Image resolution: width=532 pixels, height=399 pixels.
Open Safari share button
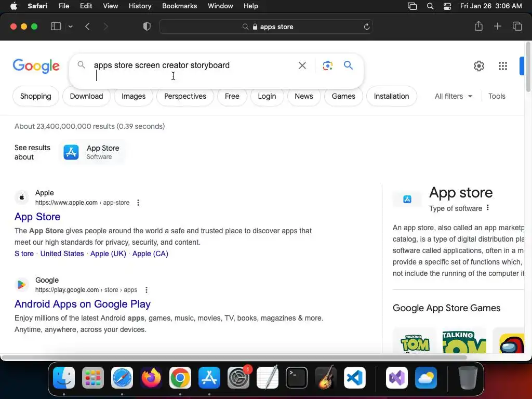[x=478, y=26]
